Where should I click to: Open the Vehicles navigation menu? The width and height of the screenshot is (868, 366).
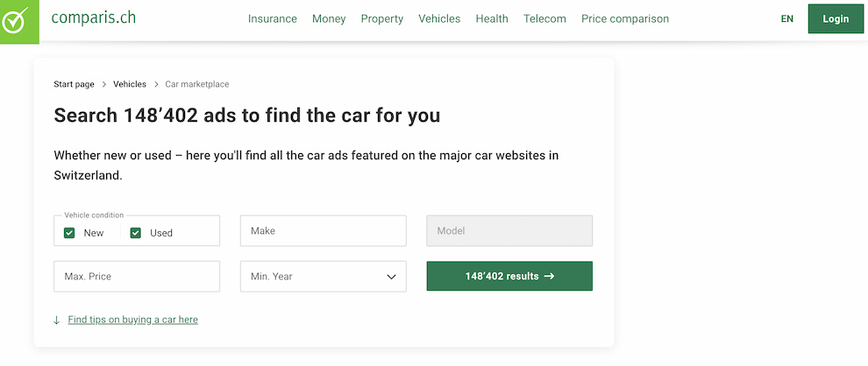[x=439, y=18]
